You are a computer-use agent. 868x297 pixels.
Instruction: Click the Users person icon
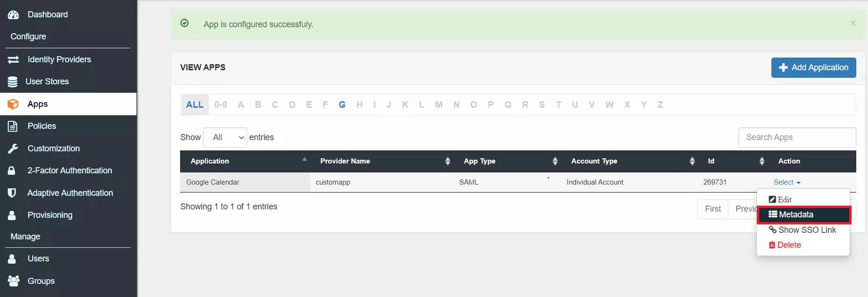(x=12, y=259)
